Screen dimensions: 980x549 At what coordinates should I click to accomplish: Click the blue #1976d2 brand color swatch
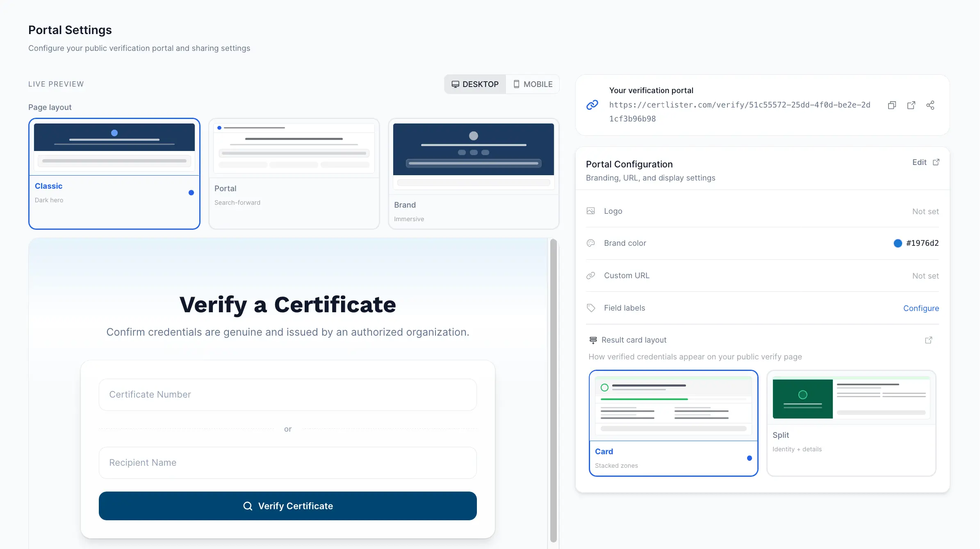[897, 243]
